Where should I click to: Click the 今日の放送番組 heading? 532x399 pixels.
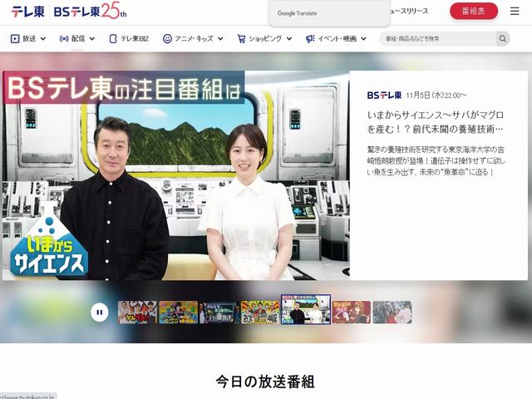click(265, 382)
